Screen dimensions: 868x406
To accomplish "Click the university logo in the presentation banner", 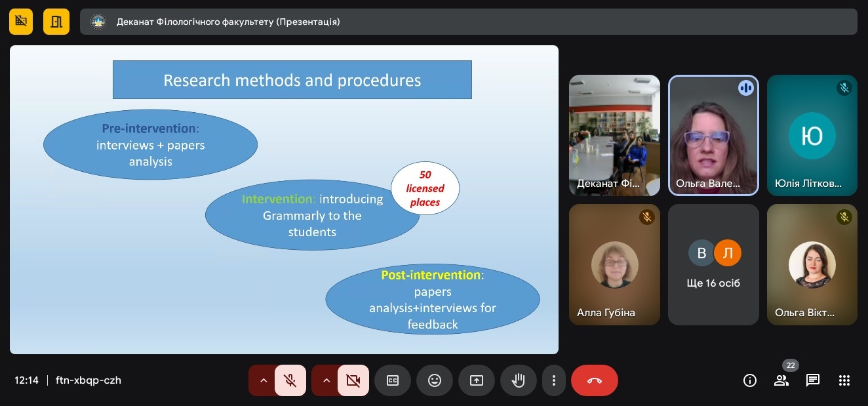I will click(98, 22).
